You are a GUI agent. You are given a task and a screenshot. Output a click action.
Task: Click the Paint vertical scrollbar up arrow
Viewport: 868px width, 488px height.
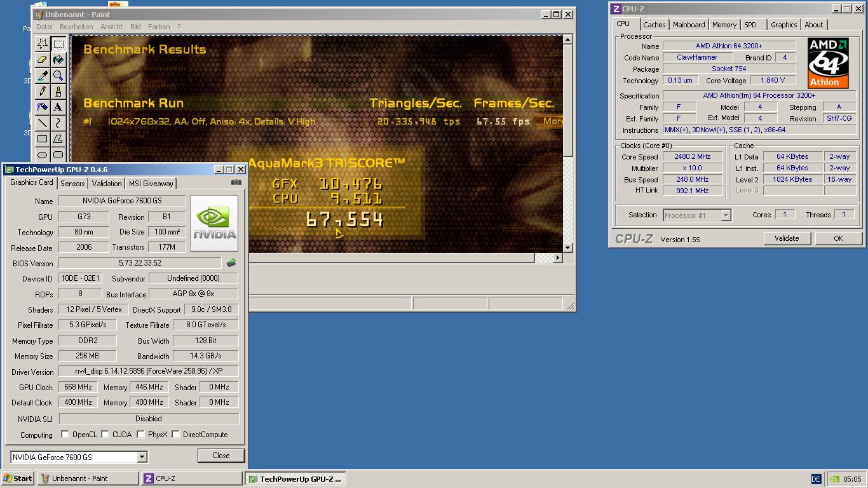[567, 40]
